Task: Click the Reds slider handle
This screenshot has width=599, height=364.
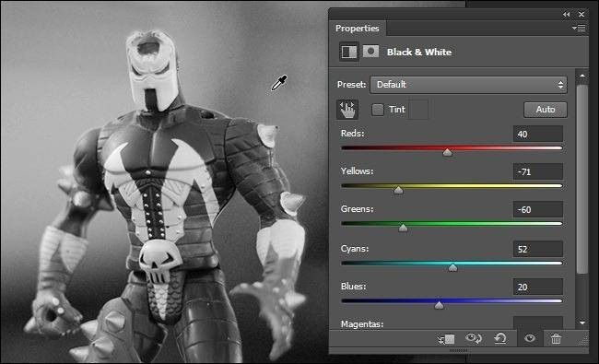Action: click(447, 152)
